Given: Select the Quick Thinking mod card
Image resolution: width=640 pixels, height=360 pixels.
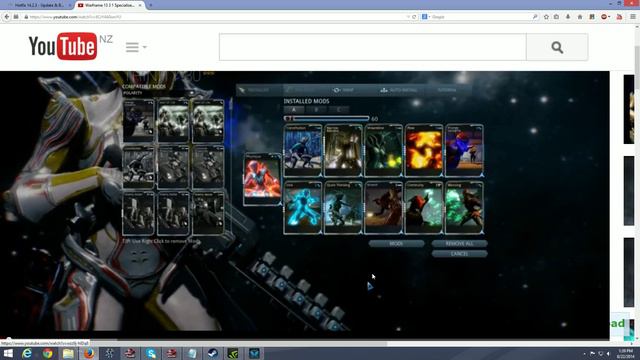Looking at the screenshot, I should pyautogui.click(x=343, y=208).
